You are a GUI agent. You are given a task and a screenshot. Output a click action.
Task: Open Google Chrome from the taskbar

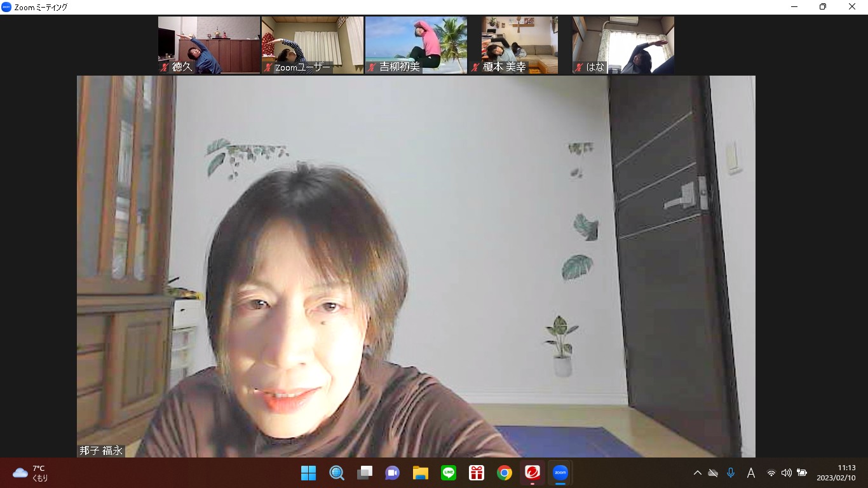click(x=505, y=473)
